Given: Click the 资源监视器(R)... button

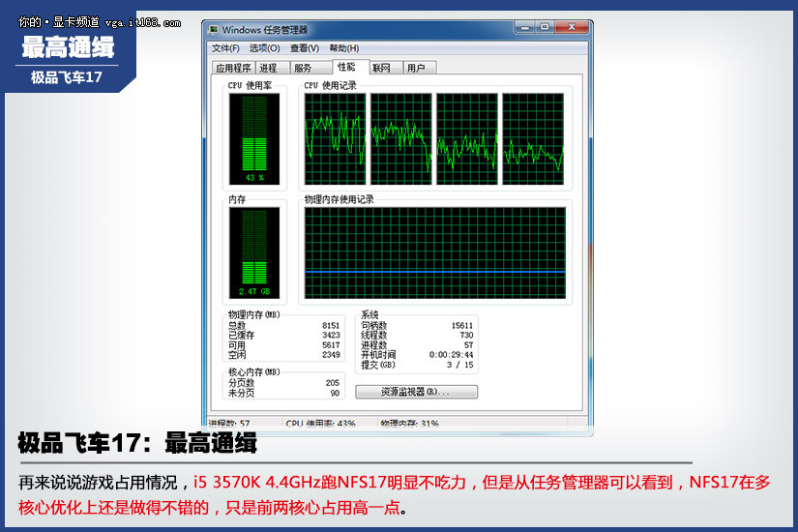Looking at the screenshot, I should click(416, 392).
